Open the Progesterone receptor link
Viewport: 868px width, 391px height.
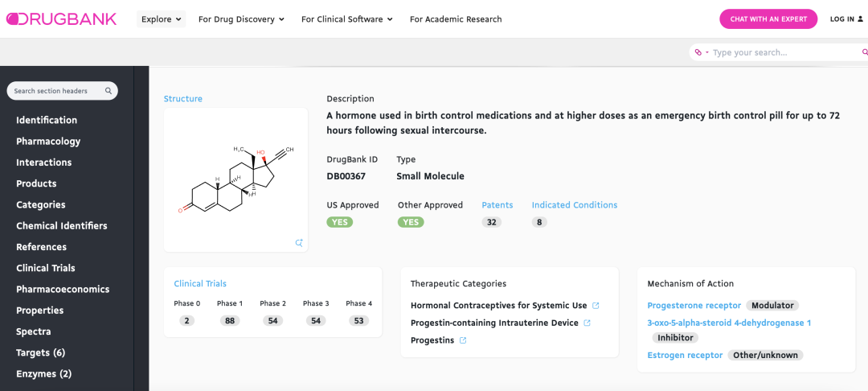(x=694, y=306)
